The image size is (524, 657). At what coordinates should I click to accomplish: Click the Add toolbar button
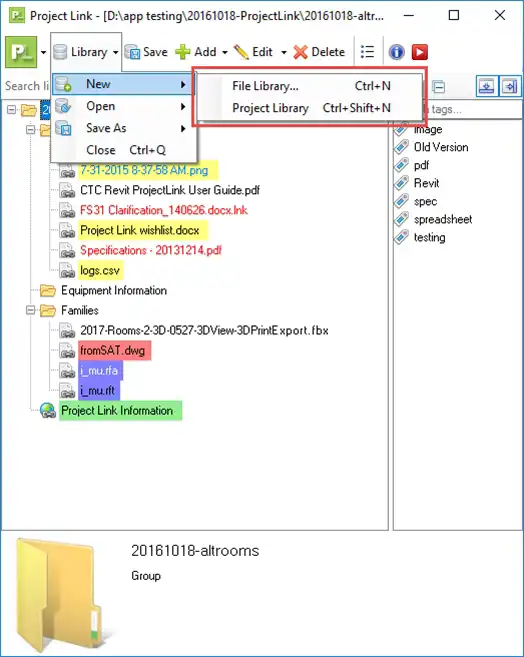point(196,52)
